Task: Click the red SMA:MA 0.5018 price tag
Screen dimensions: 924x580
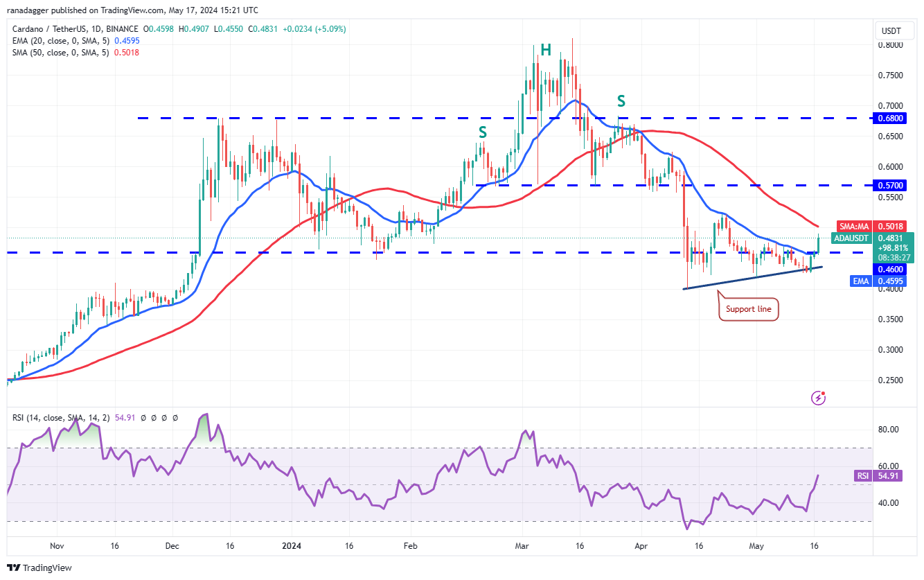Action: pyautogui.click(x=874, y=226)
